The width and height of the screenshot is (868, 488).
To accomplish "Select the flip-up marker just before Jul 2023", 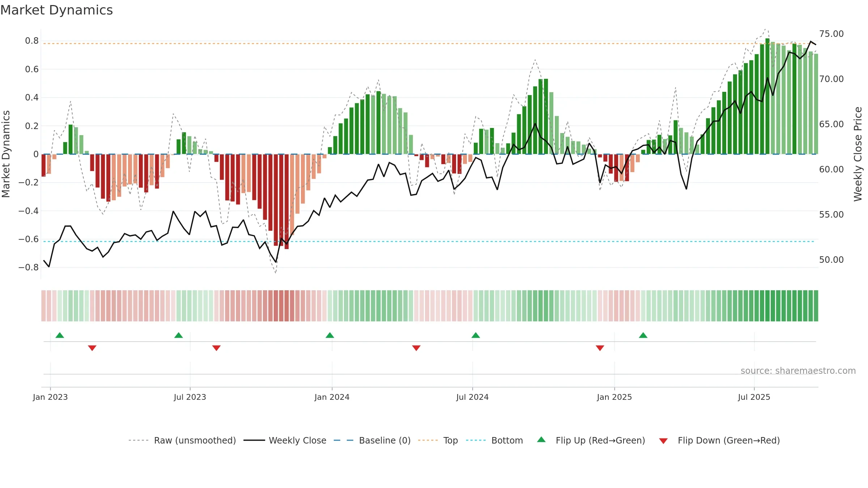I will [179, 335].
